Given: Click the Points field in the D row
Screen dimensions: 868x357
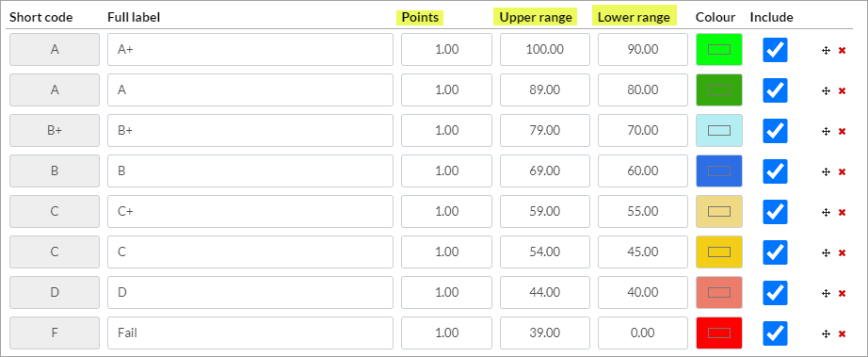Looking at the screenshot, I should (447, 292).
